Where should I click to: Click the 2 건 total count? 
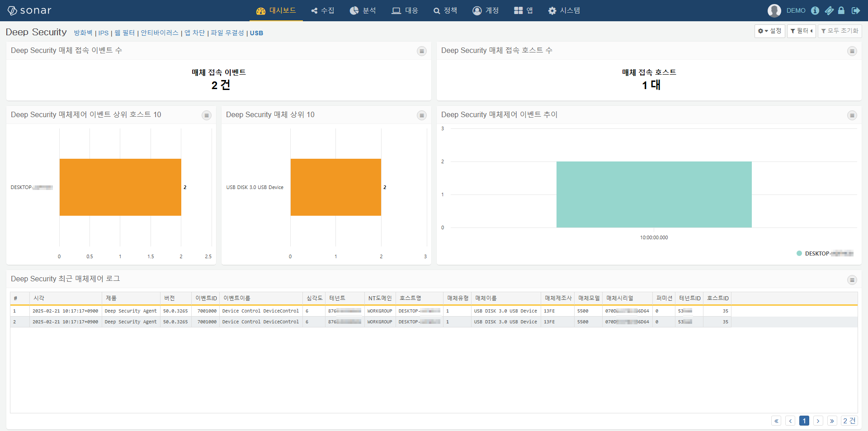(x=849, y=421)
